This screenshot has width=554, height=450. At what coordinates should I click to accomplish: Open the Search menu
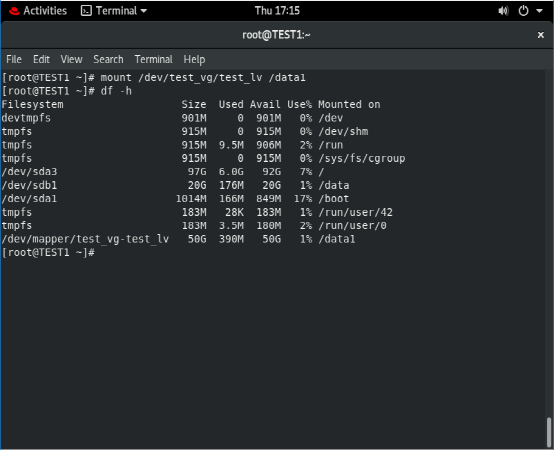(108, 59)
